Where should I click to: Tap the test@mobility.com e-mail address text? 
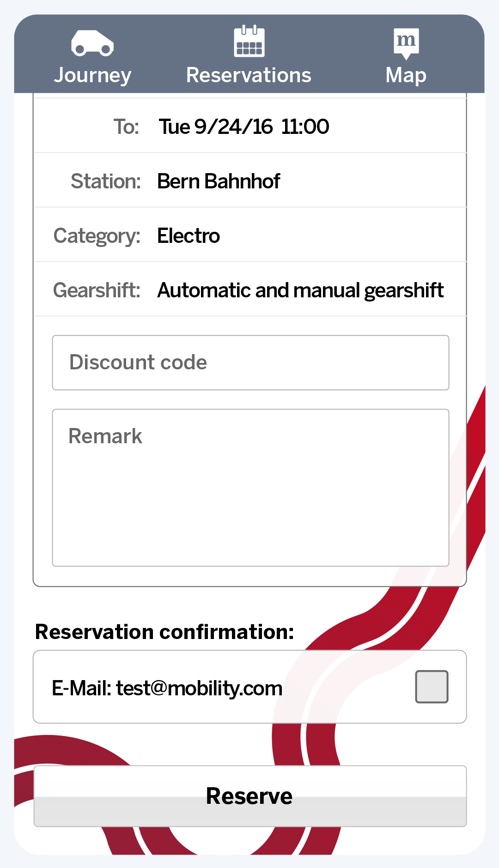(x=199, y=688)
